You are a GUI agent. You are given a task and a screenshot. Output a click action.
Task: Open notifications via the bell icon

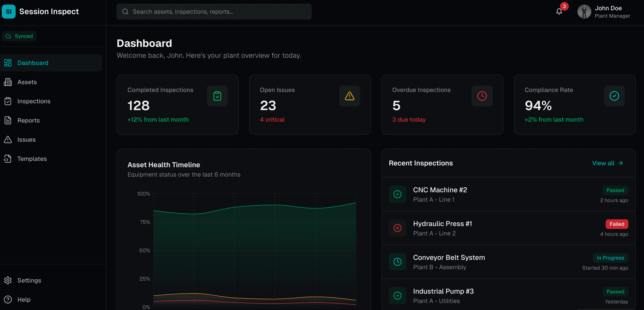(559, 12)
